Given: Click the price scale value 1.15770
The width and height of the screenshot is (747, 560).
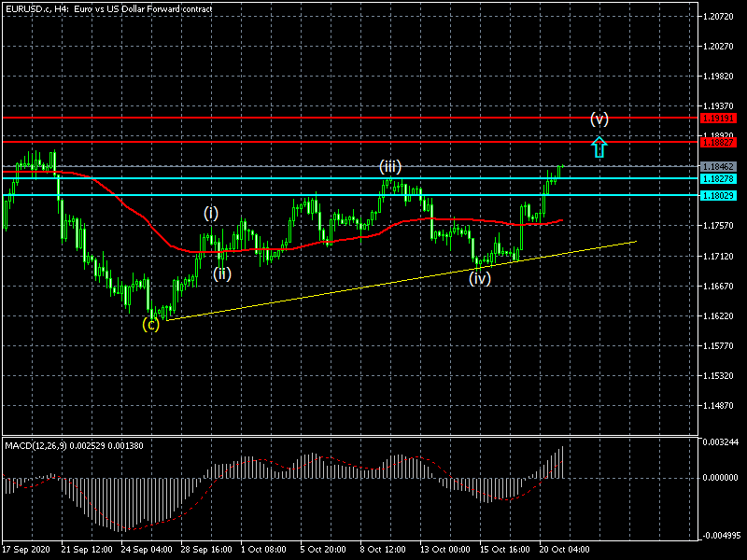Looking at the screenshot, I should pyautogui.click(x=718, y=345).
